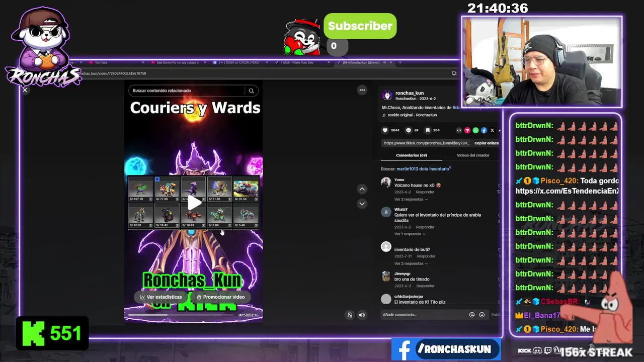Insert mention with @ icon
Viewport: 644px width, 362px height.
471,315
